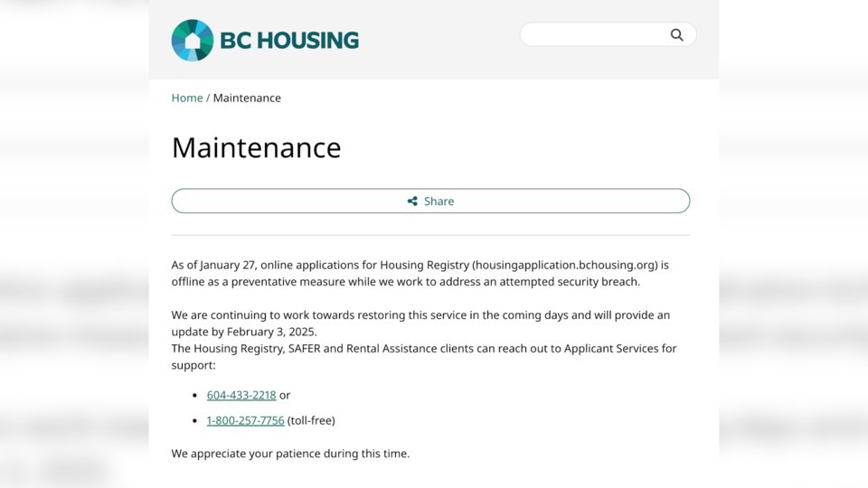Call the 1-800-257-7756 toll-free link
This screenshot has width=868, height=488.
(x=245, y=420)
